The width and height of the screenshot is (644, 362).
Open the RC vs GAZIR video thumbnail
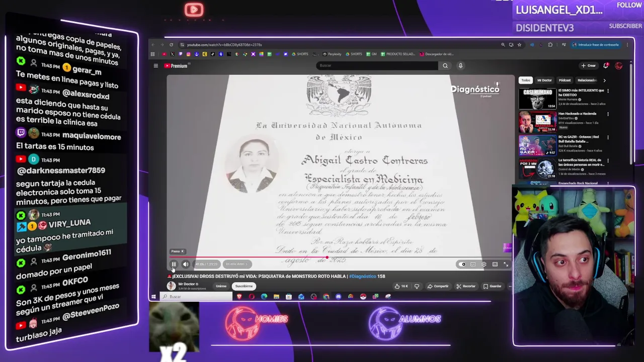point(537,145)
